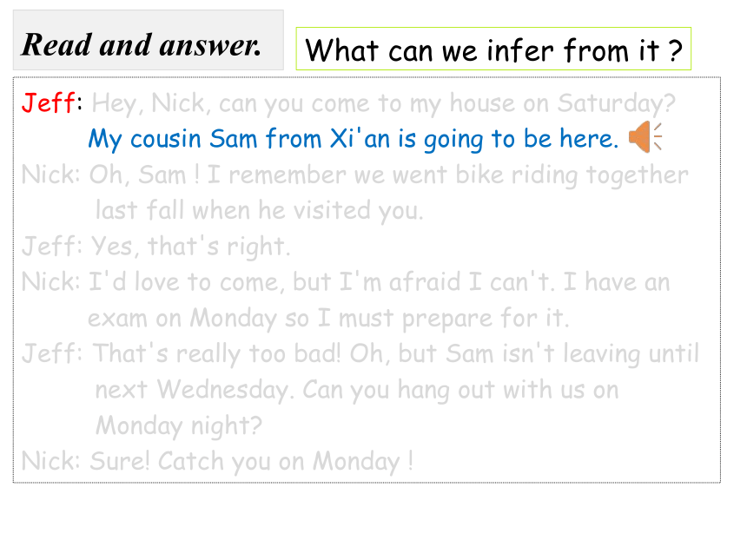Click the line 'Jeff: Yes, that's right.'
This screenshot has height=560, width=747.
click(x=155, y=247)
